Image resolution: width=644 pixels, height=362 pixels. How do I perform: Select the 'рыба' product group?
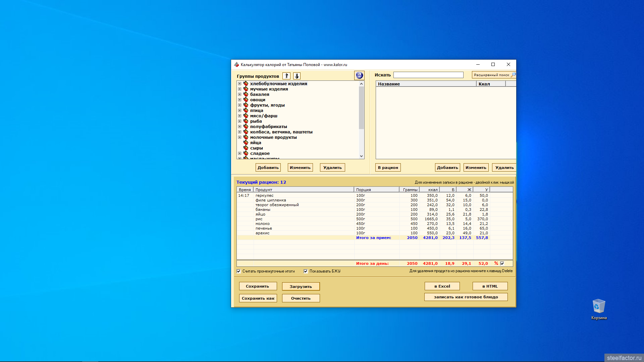tap(256, 121)
